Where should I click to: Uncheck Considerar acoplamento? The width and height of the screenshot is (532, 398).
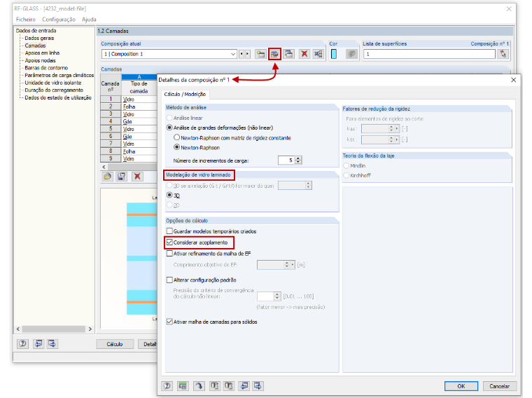tap(169, 242)
